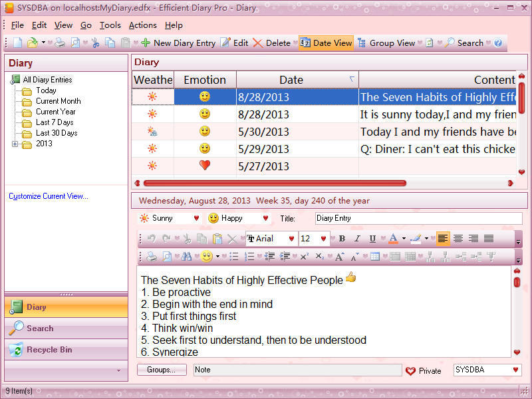Open the dropdown arrow next to the open-folder icon
This screenshot has height=399, width=532.
(43, 43)
